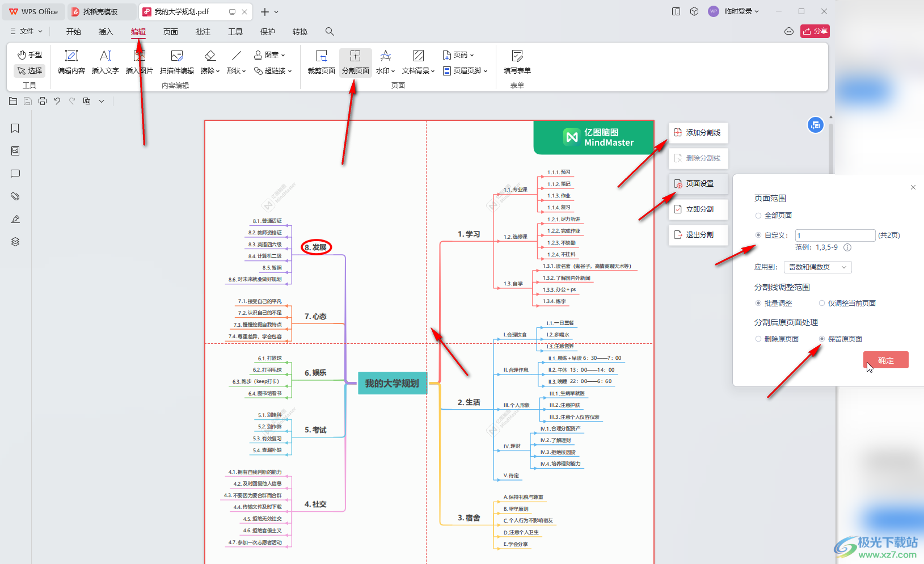Viewport: 924px width, 564px height.
Task: Click Exit Split (退出分割) button
Action: 698,235
